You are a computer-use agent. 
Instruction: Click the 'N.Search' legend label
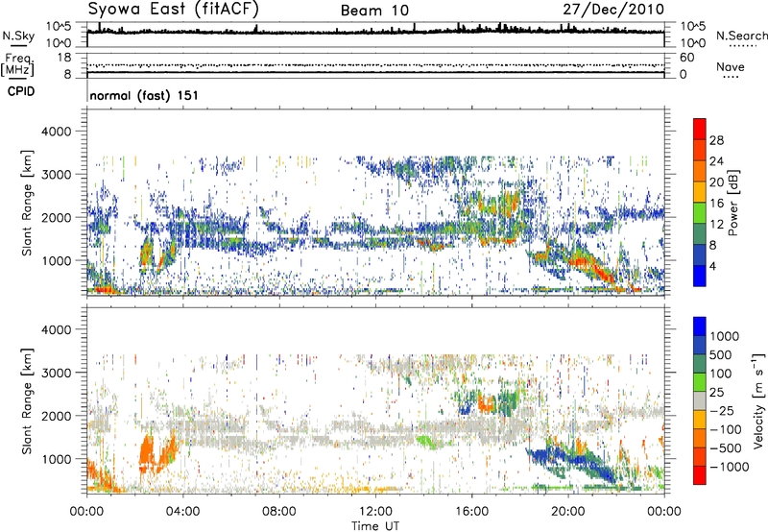click(x=741, y=36)
